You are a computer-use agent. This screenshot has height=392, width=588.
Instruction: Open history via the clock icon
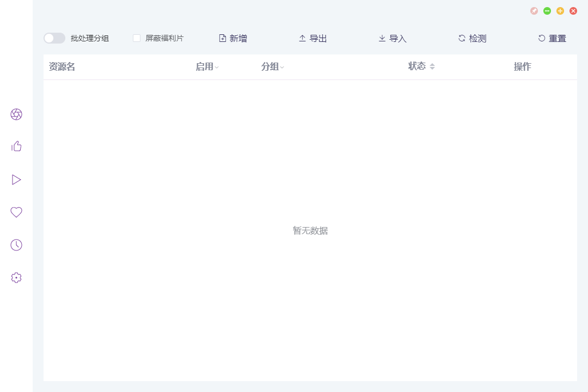(16, 245)
